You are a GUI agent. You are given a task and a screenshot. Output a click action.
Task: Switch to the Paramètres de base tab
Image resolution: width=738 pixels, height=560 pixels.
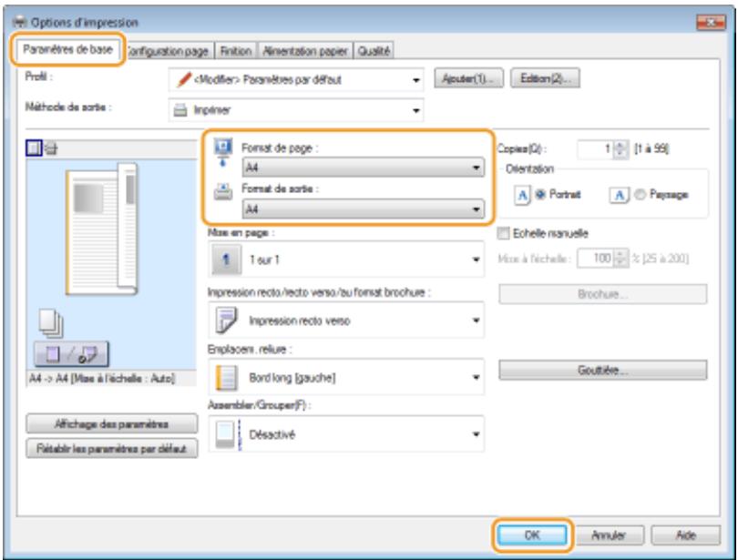tap(67, 49)
